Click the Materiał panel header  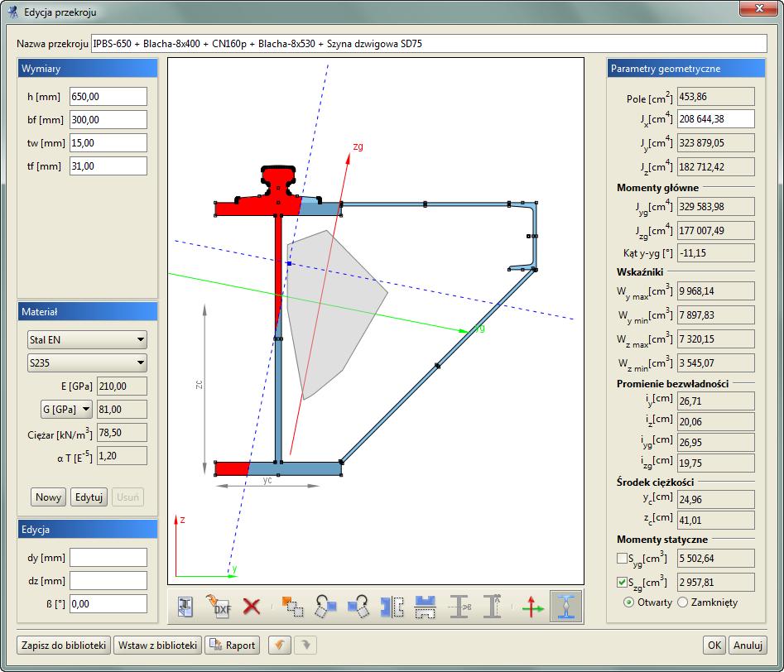[88, 311]
